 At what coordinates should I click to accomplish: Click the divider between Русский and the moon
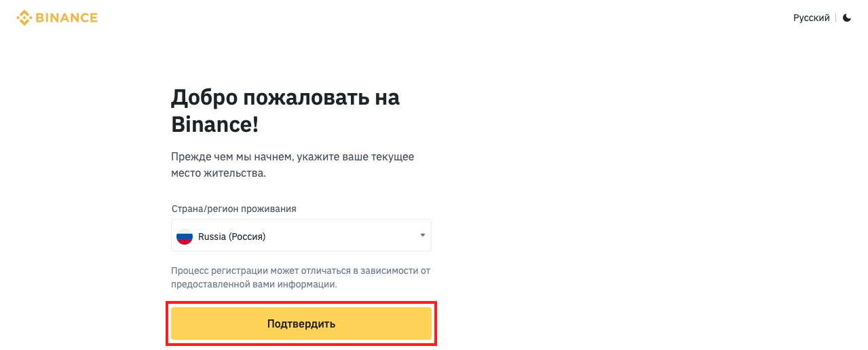click(x=836, y=18)
